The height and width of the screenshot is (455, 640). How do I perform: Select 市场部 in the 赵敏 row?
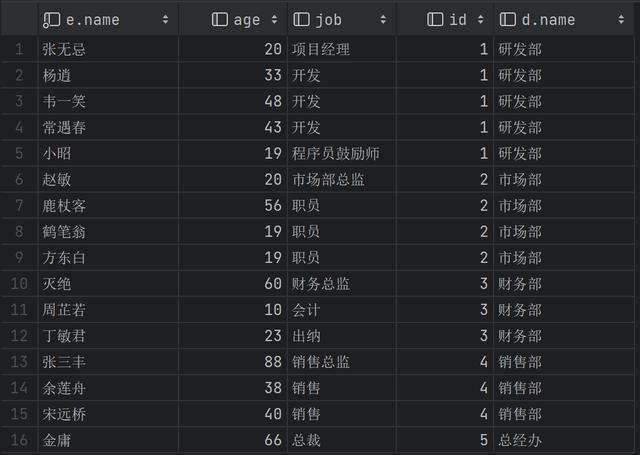[x=520, y=180]
